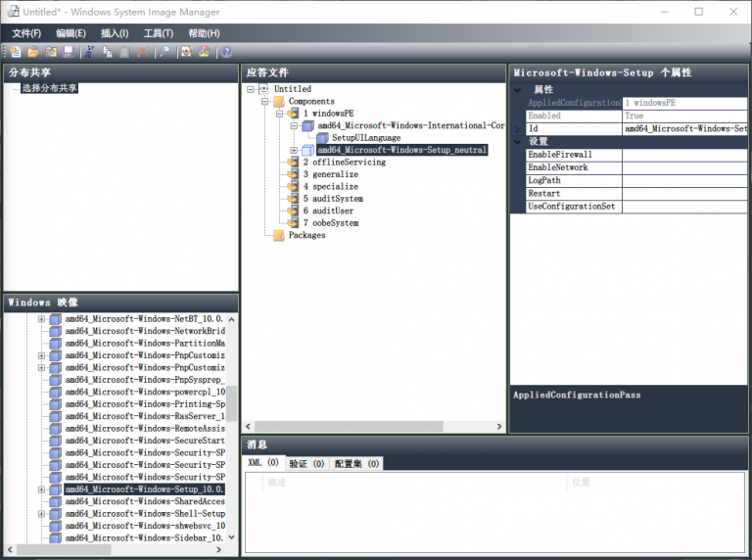Screen dimensions: 752x560
Task: Switch to the 配置集 (0) tab
Action: 356,463
